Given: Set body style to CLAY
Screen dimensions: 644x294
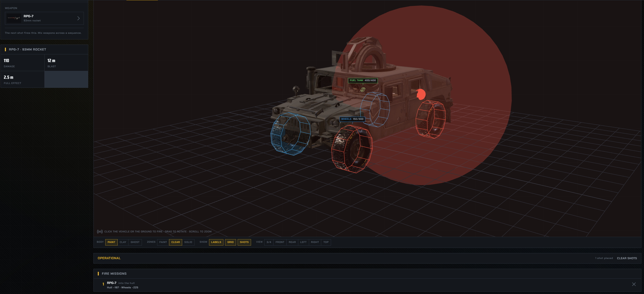Looking at the screenshot, I should (x=123, y=242).
